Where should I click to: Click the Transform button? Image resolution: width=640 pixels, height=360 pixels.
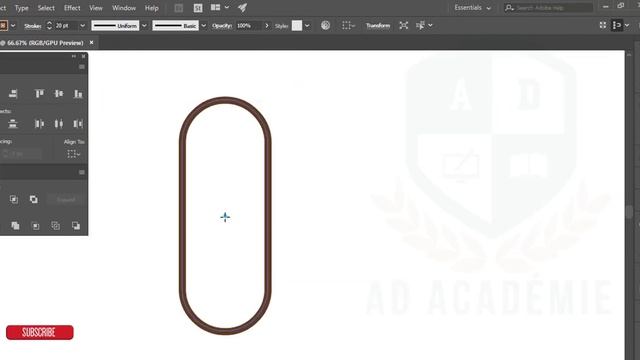[x=378, y=25]
